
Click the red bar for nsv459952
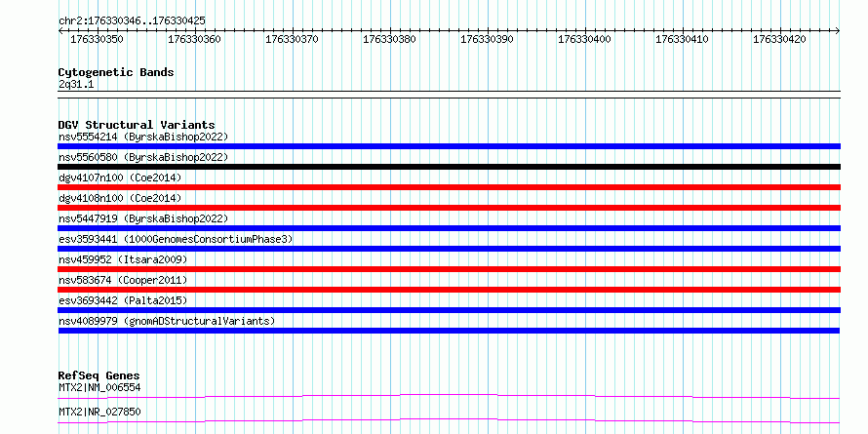[x=449, y=269]
